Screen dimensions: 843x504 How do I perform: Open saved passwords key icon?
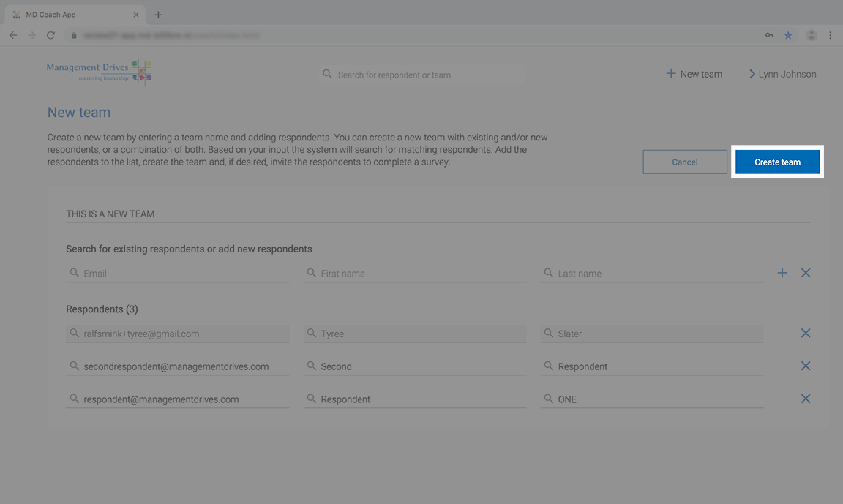pos(769,35)
